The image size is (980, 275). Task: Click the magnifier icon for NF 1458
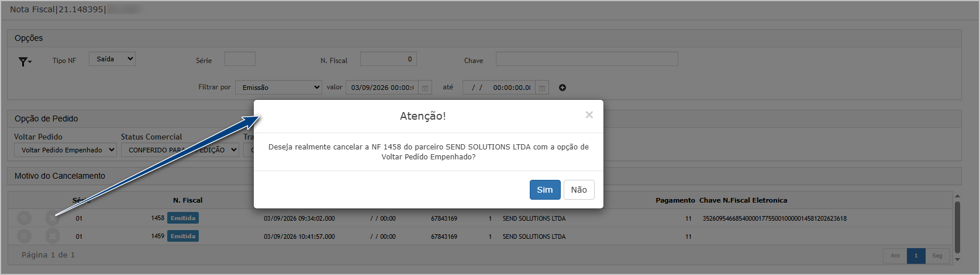click(x=24, y=218)
